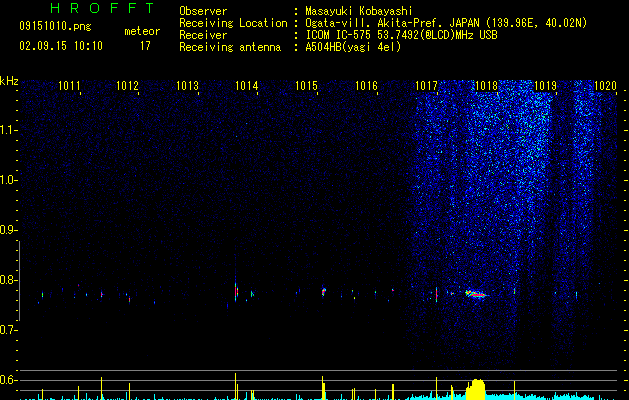Select the meteor count value 17

[x=145, y=46]
